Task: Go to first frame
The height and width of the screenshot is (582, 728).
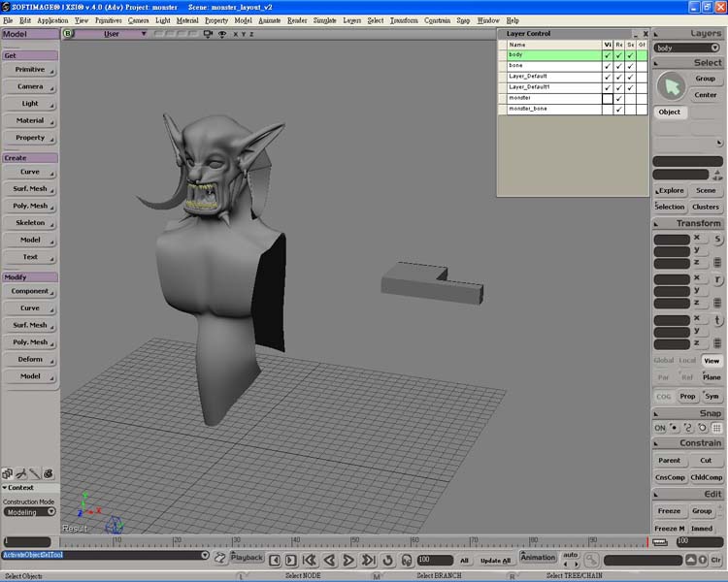Action: click(x=310, y=561)
